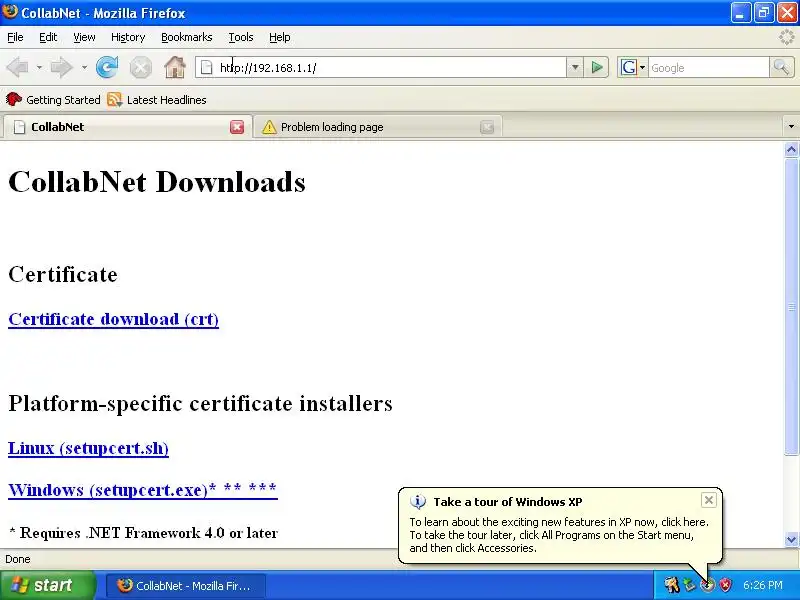Open the Forward history dropdown arrow

click(84, 67)
